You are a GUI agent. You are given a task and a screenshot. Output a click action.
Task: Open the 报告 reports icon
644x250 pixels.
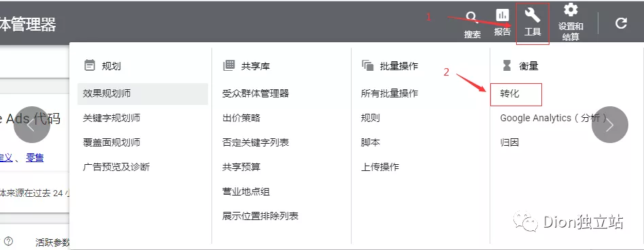pos(502,23)
